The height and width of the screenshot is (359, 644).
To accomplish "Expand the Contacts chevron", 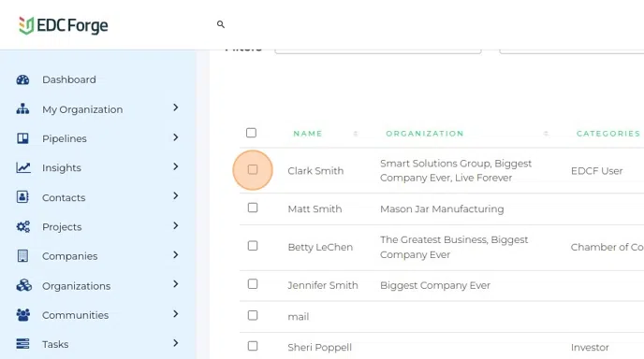I will tap(176, 195).
